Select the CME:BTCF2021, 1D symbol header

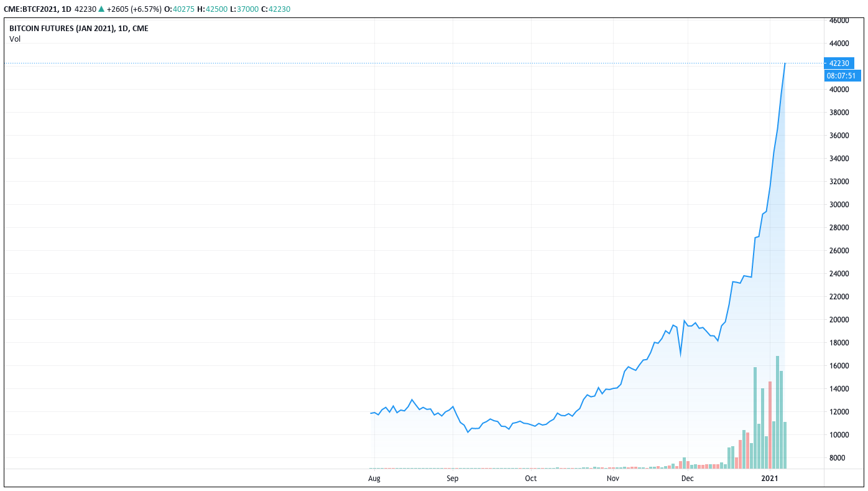coord(37,9)
